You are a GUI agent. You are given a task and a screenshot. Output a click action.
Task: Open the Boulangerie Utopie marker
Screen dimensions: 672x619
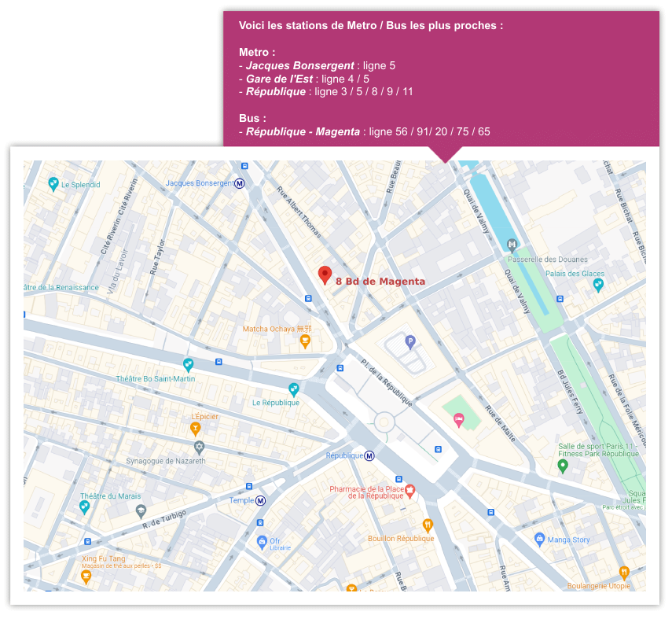[624, 573]
